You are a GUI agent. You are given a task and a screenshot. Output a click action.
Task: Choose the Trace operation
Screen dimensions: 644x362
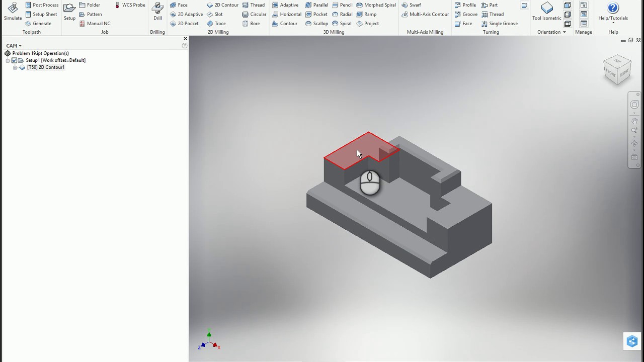tap(216, 24)
